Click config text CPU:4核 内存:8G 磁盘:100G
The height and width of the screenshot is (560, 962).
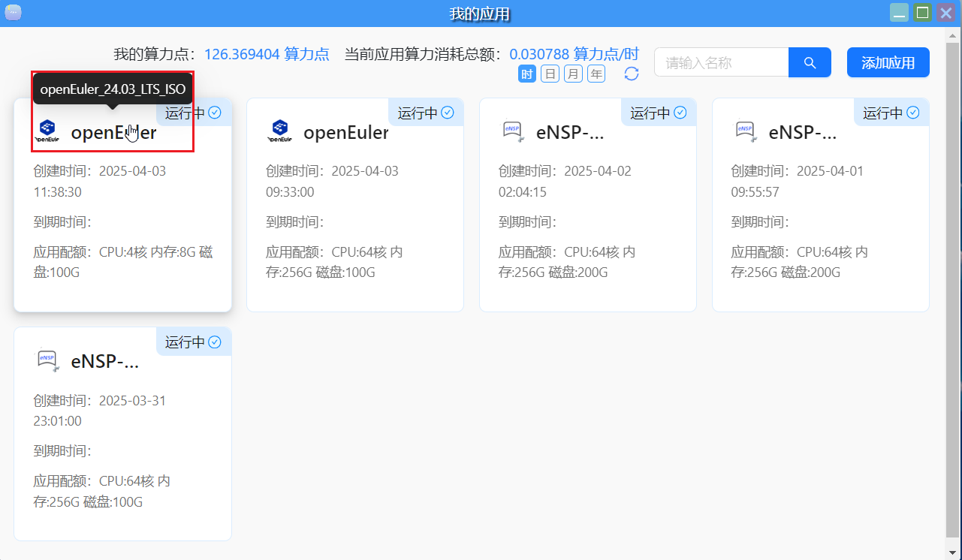123,262
